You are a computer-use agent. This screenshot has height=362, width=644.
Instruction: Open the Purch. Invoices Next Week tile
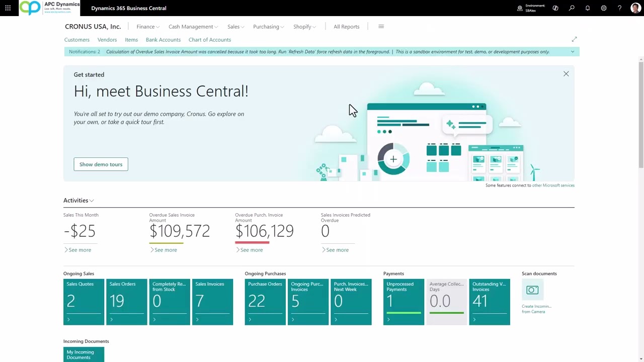[351, 302]
